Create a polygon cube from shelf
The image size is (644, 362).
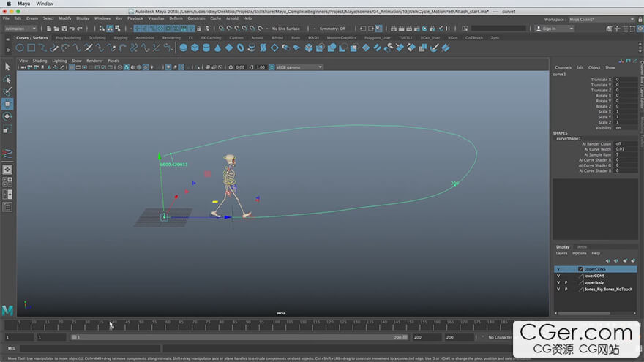pyautogui.click(x=195, y=48)
